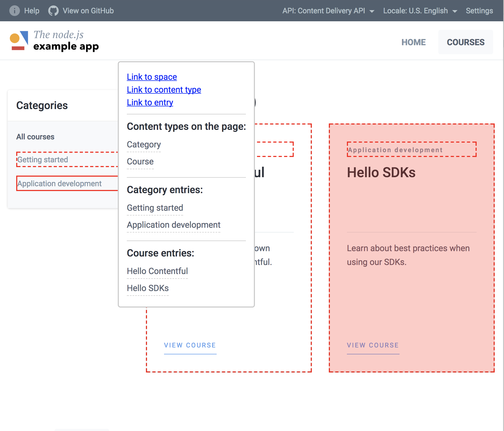Select Course content type in popup
The image size is (504, 431).
coord(140,161)
